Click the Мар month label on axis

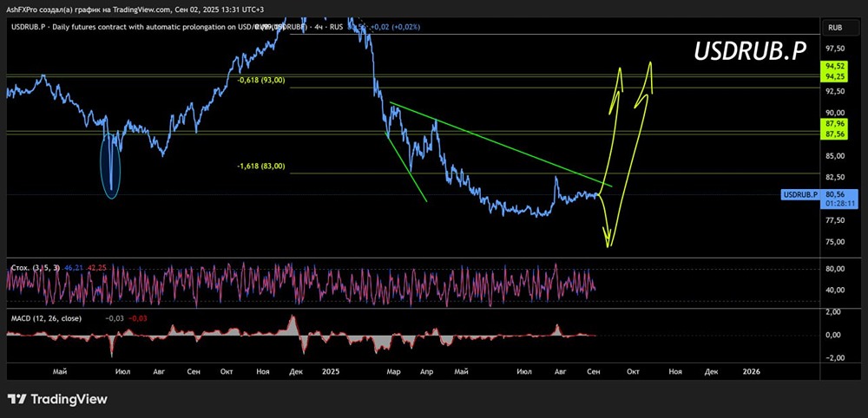(393, 371)
